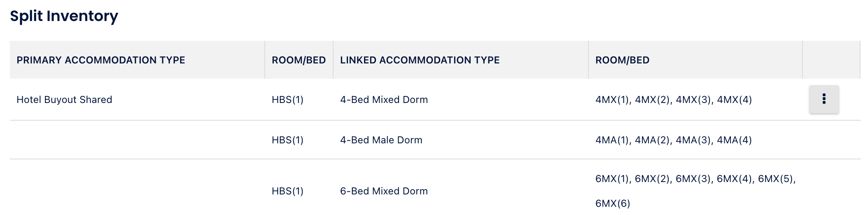Select the Hotel Buyout Shared cell
This screenshot has width=868, height=215.
tap(64, 100)
